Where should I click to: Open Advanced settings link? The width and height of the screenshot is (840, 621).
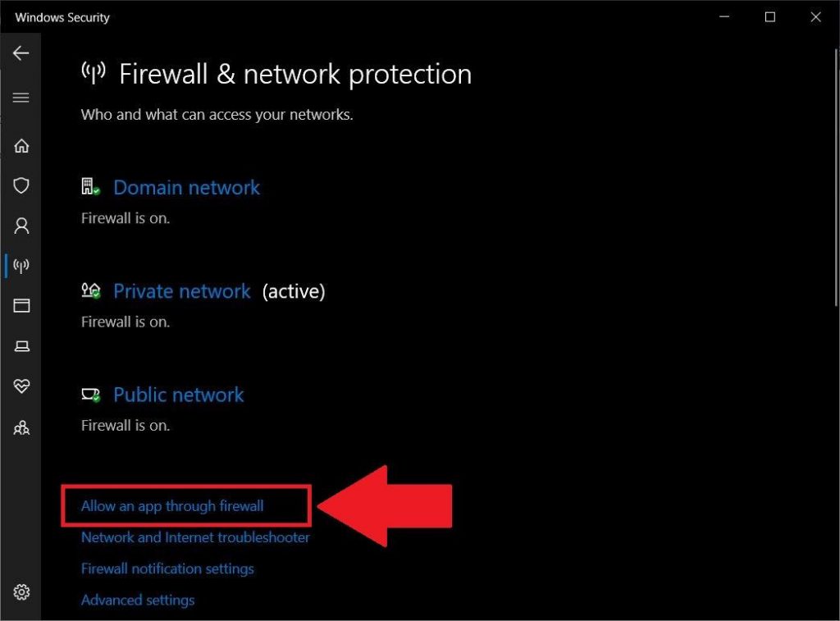138,600
